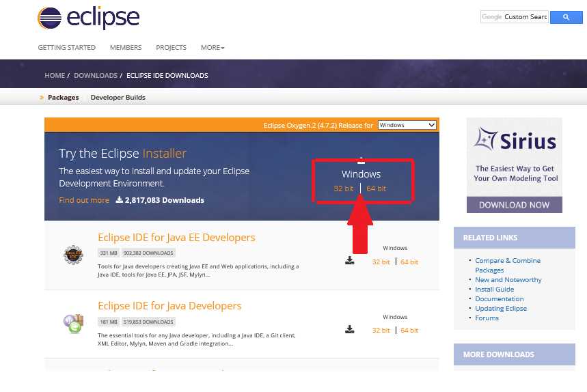This screenshot has width=587, height=392.
Task: Open Compare & Combine Packages link
Action: tap(508, 265)
